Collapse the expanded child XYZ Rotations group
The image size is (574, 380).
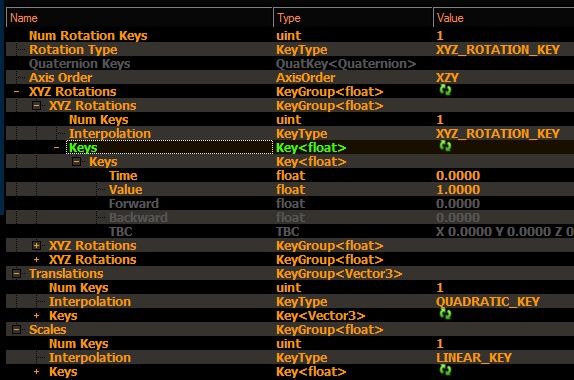(x=36, y=106)
